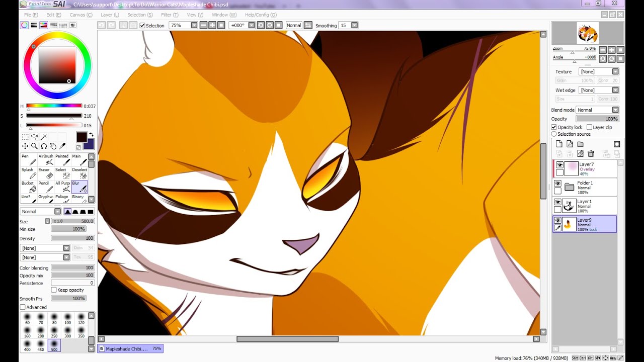This screenshot has width=644, height=362.
Task: Select the Pencil tool
Action: pyautogui.click(x=46, y=187)
